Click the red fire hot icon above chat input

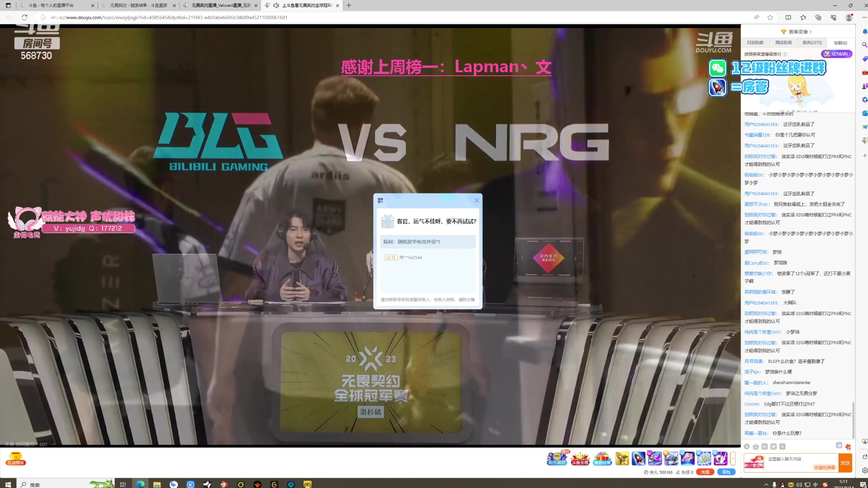tap(848, 446)
